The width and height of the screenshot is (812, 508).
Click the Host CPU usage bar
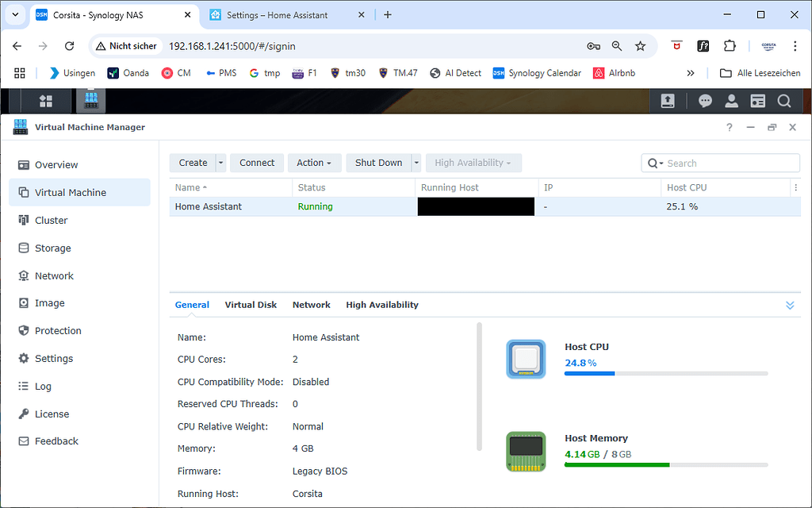click(x=666, y=373)
